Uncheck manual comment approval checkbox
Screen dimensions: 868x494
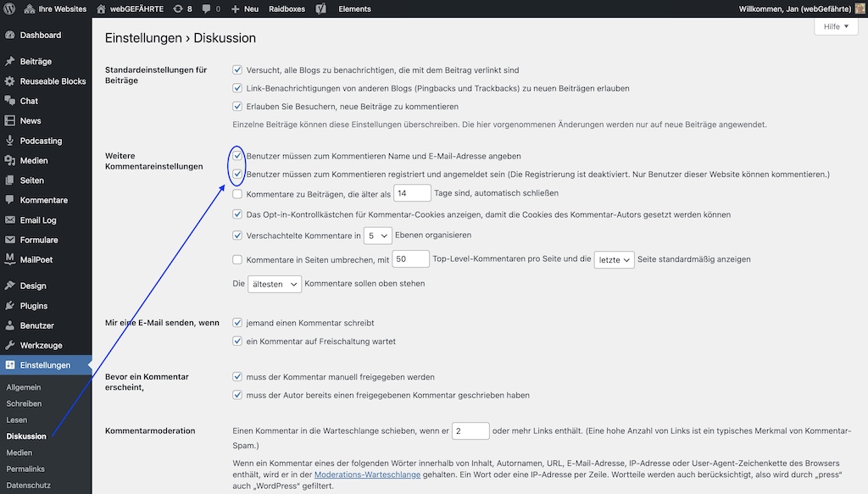tap(237, 377)
